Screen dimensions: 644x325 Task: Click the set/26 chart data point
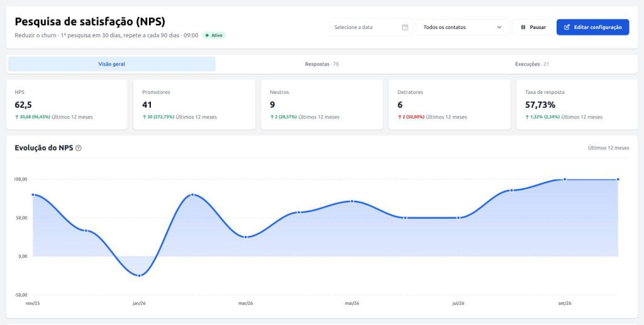pyautogui.click(x=565, y=180)
